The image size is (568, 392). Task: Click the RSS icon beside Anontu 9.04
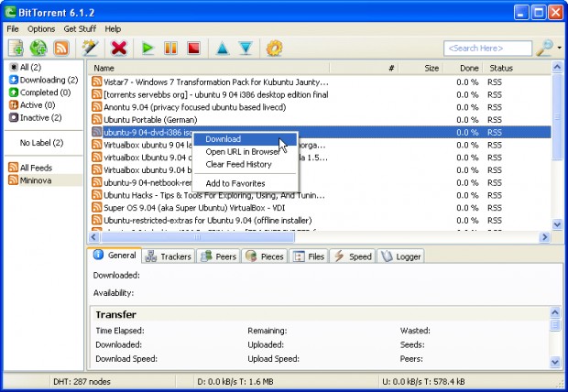click(97, 107)
